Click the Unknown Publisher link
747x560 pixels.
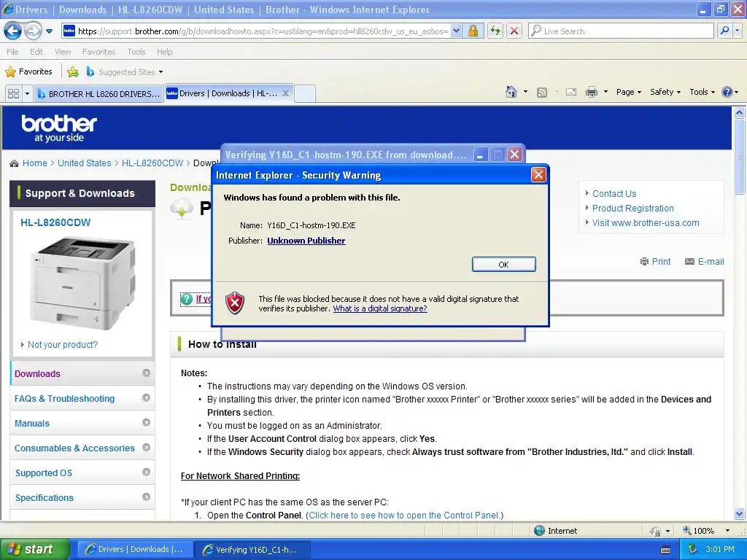[x=306, y=241]
